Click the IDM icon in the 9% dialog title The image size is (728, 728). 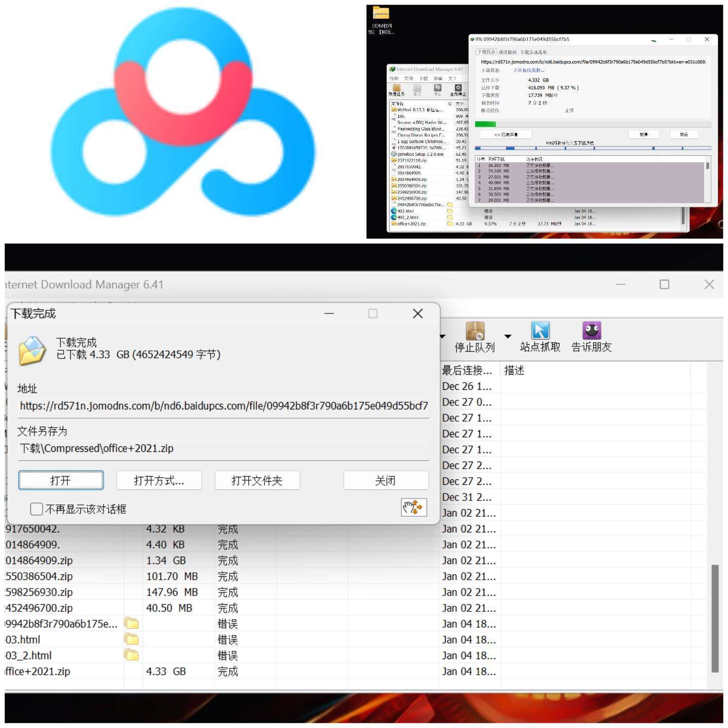(x=472, y=39)
